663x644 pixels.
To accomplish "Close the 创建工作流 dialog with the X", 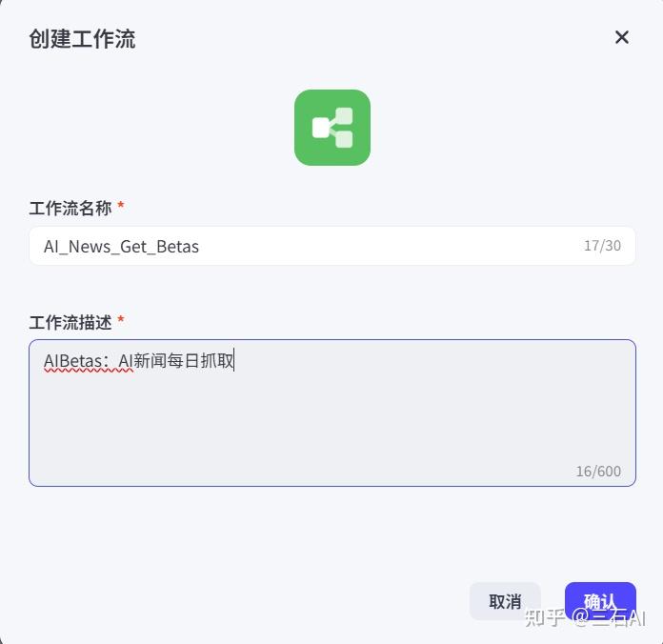I will [621, 37].
